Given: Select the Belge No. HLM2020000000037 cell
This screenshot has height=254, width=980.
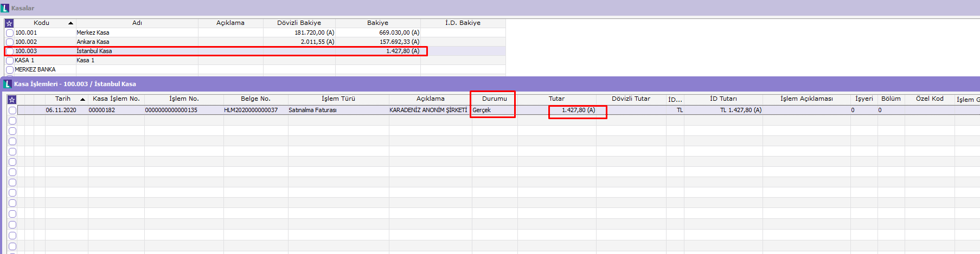Looking at the screenshot, I should tap(251, 110).
